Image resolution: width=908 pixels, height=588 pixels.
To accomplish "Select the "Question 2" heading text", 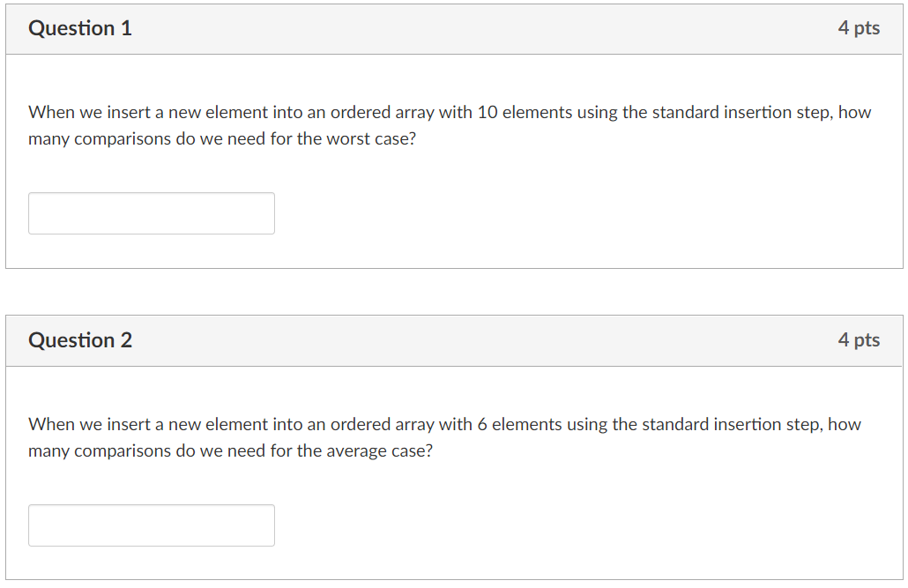I will click(x=80, y=340).
